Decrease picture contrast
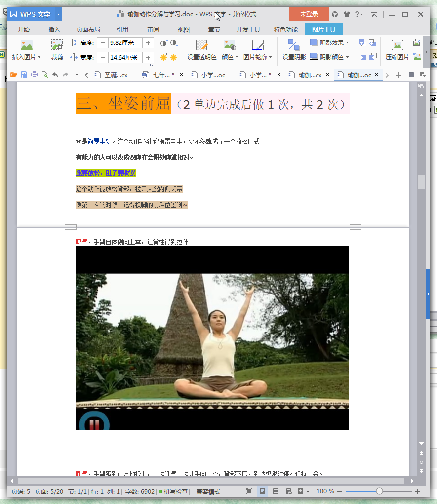 tap(174, 43)
